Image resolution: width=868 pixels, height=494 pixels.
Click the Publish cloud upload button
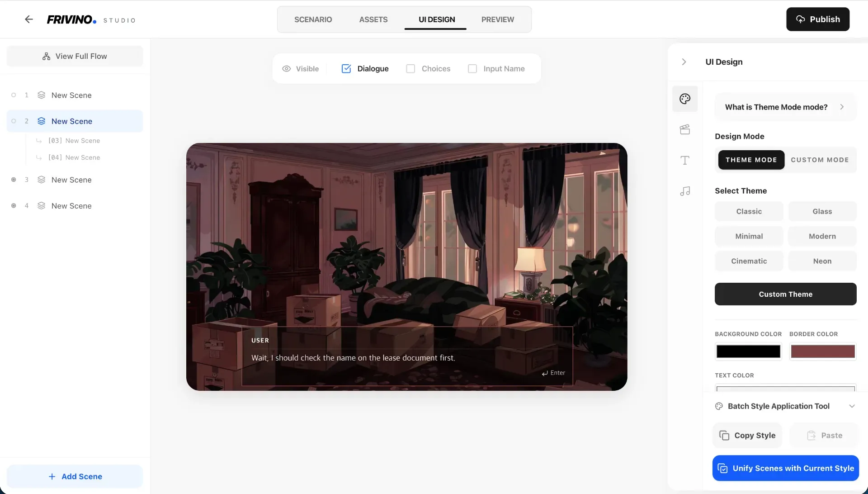818,19
